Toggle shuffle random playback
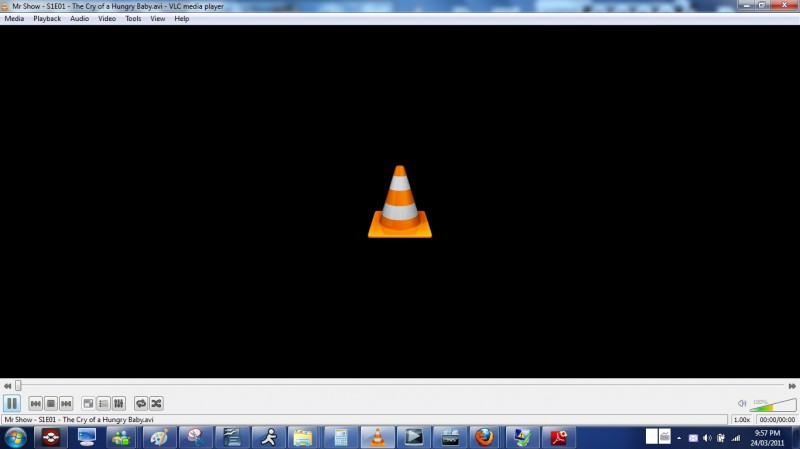Viewport: 800px width, 449px height. [156, 404]
